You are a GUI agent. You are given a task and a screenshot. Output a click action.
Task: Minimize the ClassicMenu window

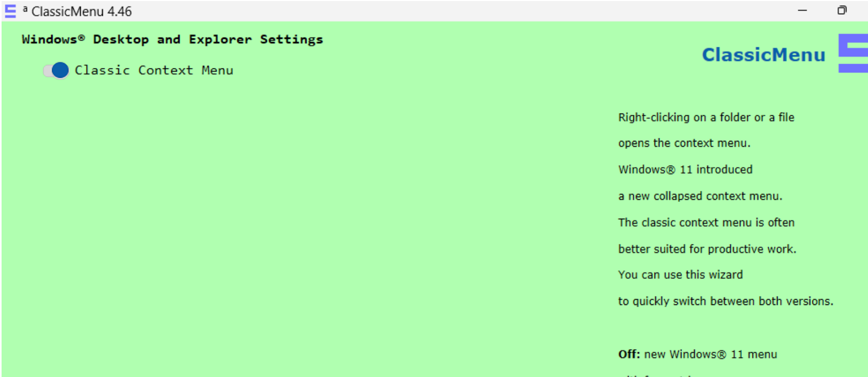[802, 11]
